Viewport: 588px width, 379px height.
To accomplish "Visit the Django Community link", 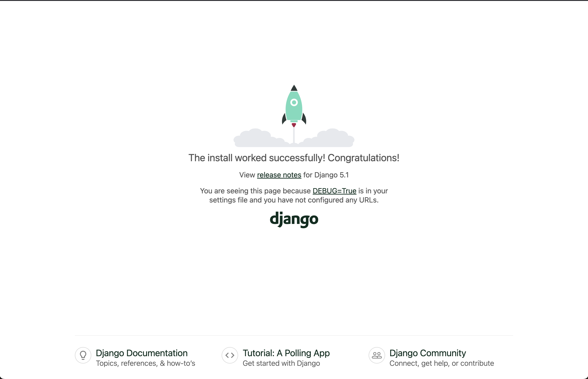I will (428, 353).
